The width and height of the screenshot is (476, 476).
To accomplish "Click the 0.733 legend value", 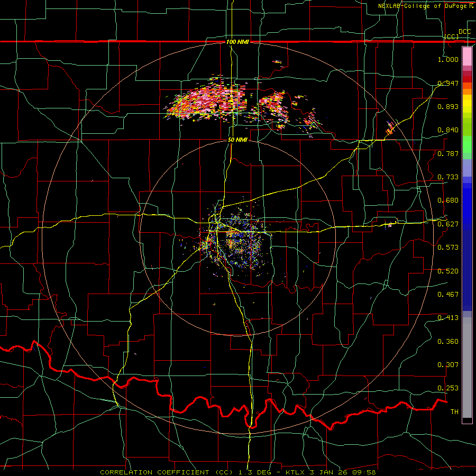I will coord(448,177).
